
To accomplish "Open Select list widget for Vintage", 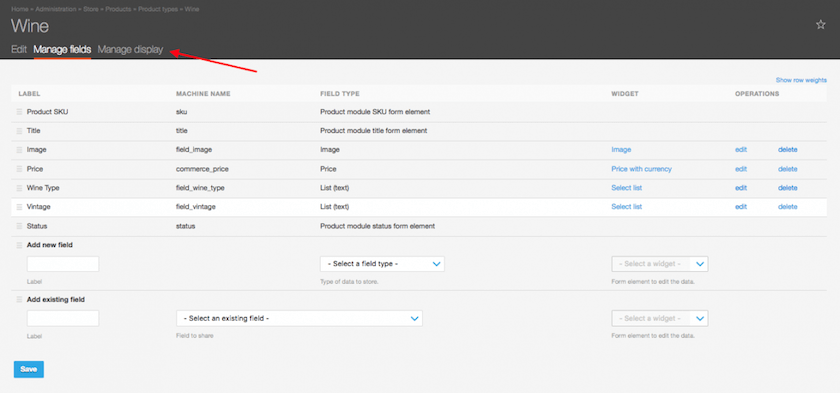I will point(626,207).
